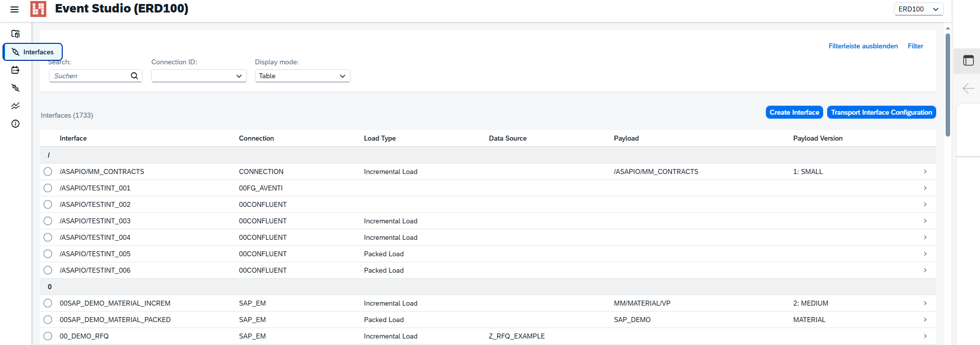Screen dimensions: 980x345
Task: Click the SAP_DEMO payload cell
Action: click(x=632, y=320)
